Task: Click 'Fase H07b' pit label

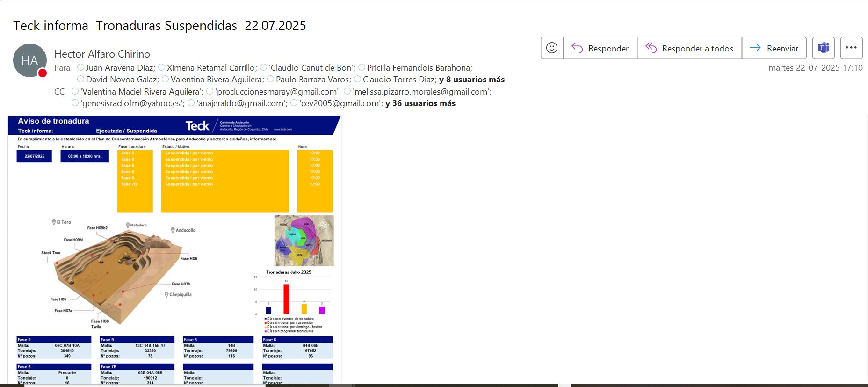Action: pyautogui.click(x=181, y=284)
